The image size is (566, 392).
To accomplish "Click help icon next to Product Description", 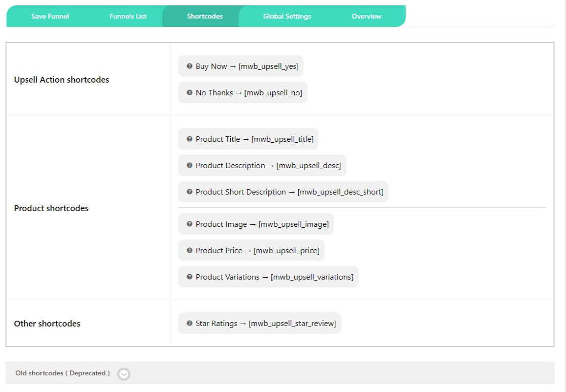I will (x=190, y=165).
